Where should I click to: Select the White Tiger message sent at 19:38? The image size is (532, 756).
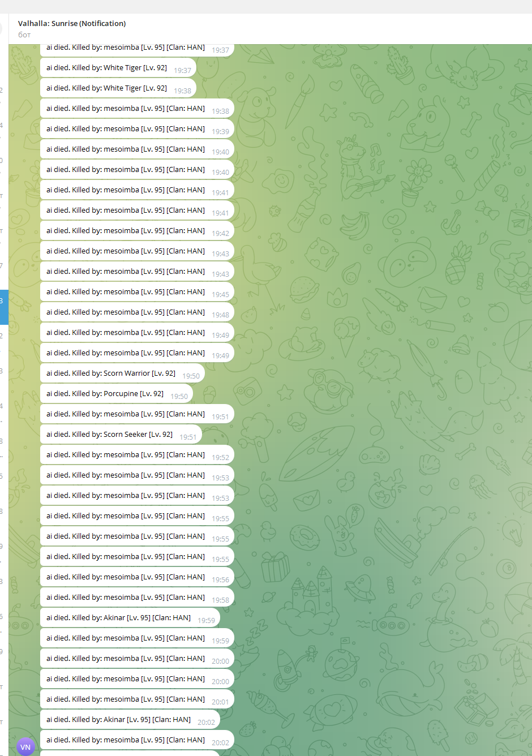(x=118, y=88)
